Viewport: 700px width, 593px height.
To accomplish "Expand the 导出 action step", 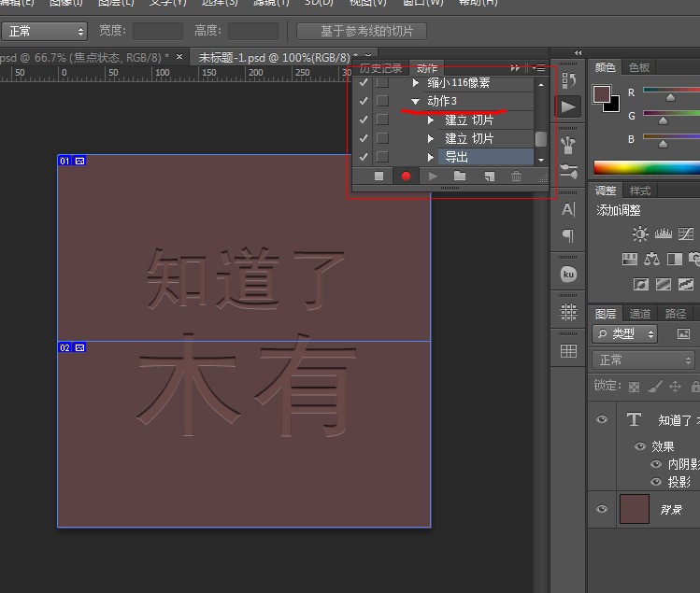I will click(x=431, y=157).
